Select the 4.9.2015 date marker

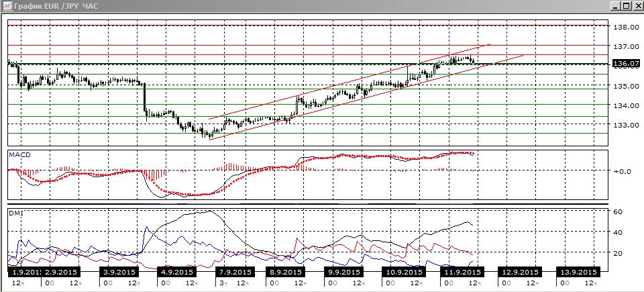tap(177, 273)
